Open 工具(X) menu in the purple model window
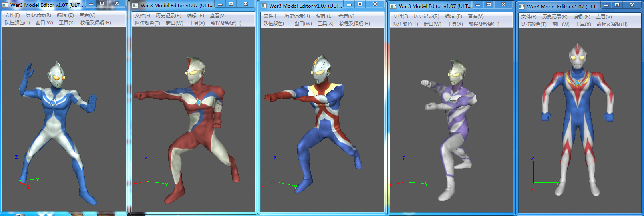Image resolution: width=644 pixels, height=216 pixels. [x=455, y=24]
